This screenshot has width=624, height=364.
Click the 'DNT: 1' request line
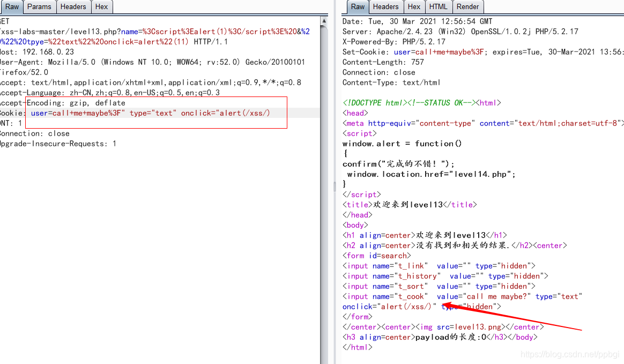point(11,123)
